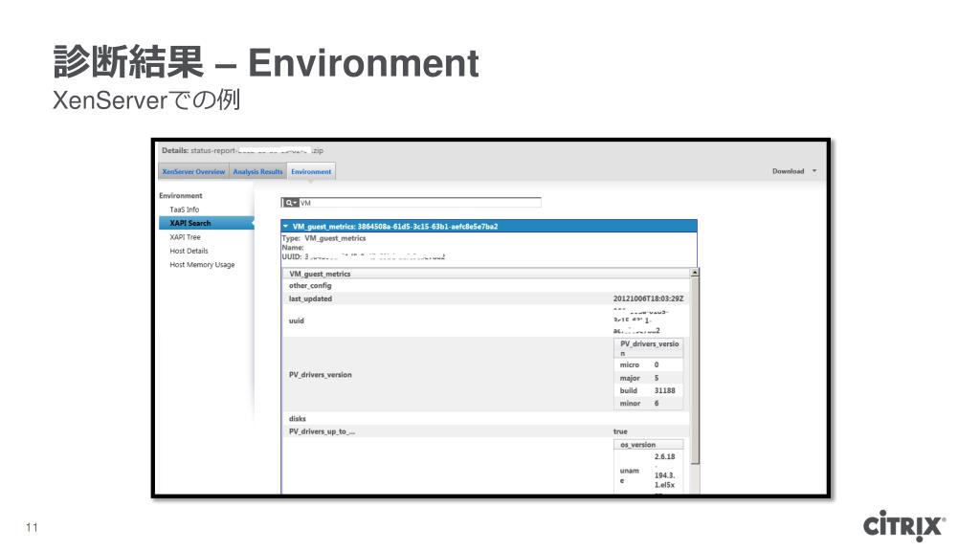
Task: Click the major row in PV drivers table
Action: point(648,378)
